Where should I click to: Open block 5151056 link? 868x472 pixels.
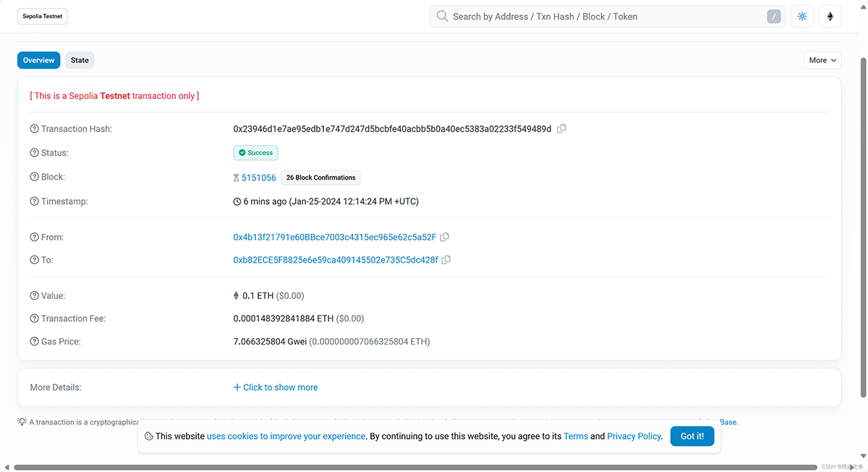tap(258, 177)
